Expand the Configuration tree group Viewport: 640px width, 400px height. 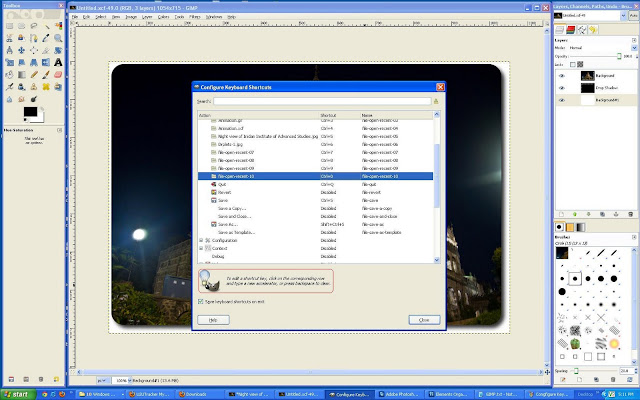201,240
